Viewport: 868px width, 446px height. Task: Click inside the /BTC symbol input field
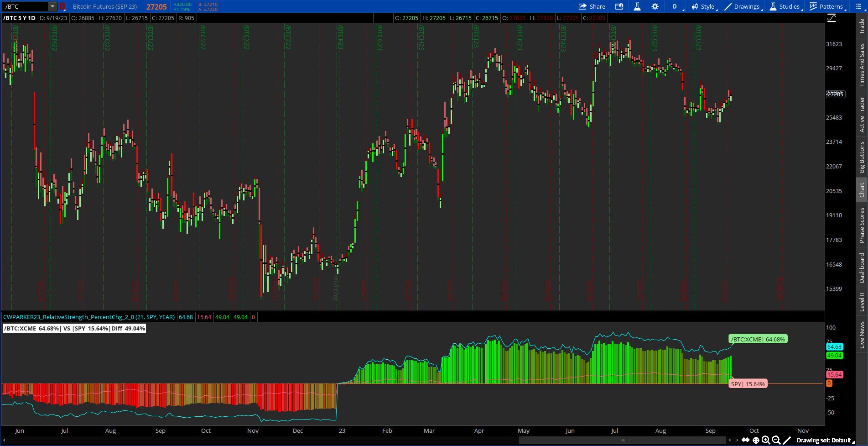[x=25, y=6]
